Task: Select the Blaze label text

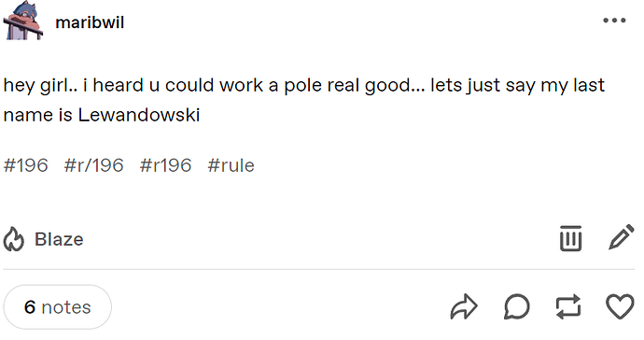Action: (x=59, y=239)
